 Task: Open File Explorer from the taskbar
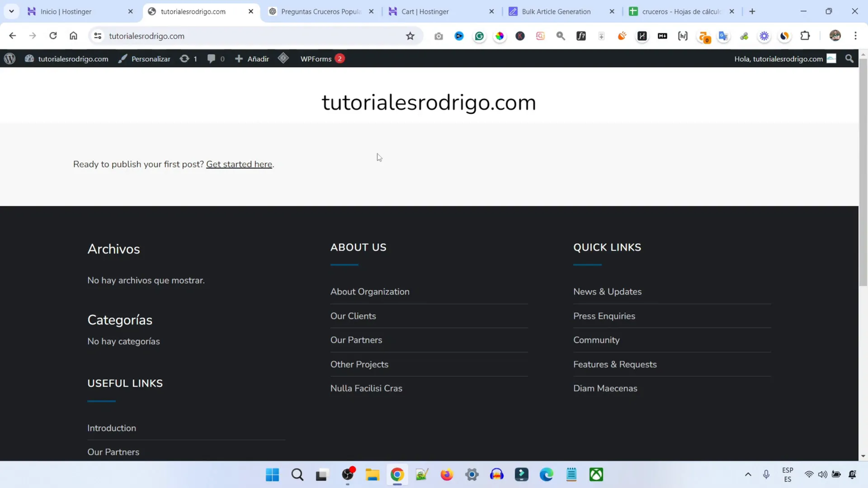pos(372,474)
